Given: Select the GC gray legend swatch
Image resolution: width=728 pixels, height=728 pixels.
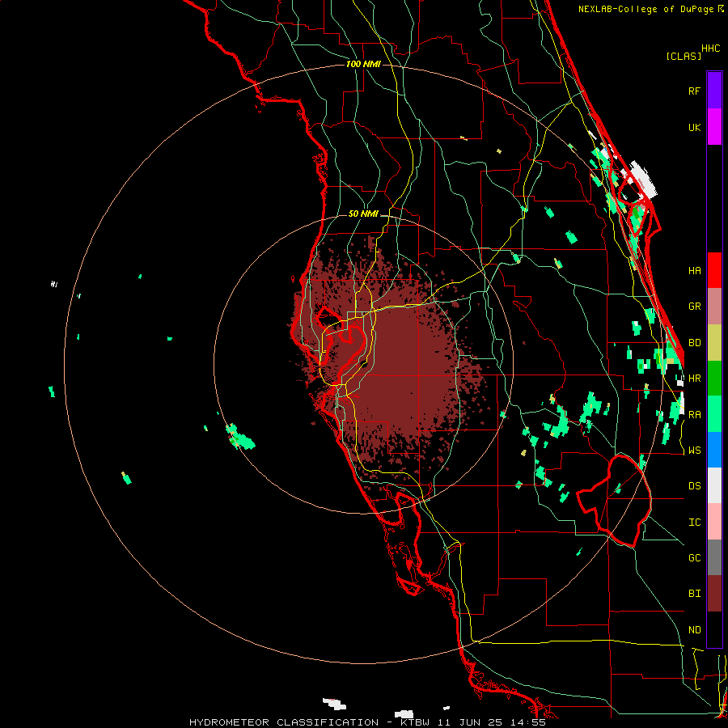Looking at the screenshot, I should pos(714,557).
